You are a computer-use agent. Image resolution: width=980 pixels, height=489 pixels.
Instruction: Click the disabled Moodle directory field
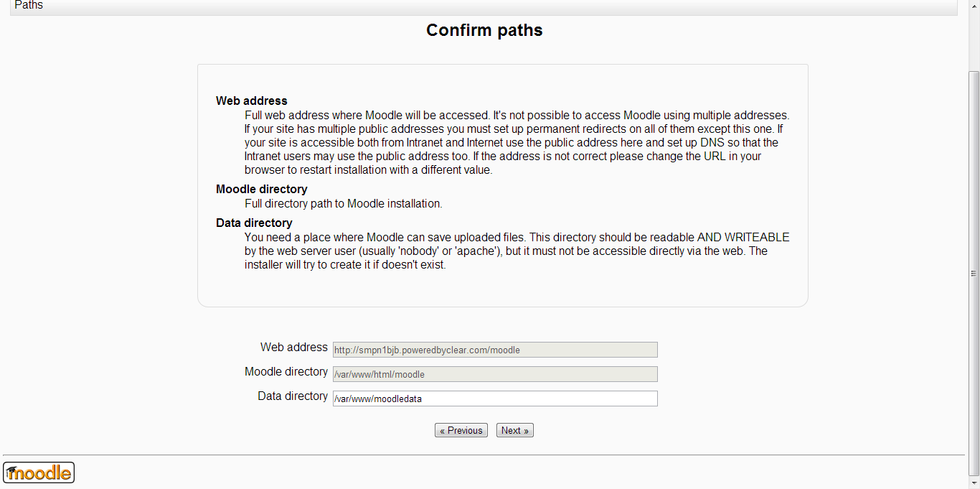(495, 374)
